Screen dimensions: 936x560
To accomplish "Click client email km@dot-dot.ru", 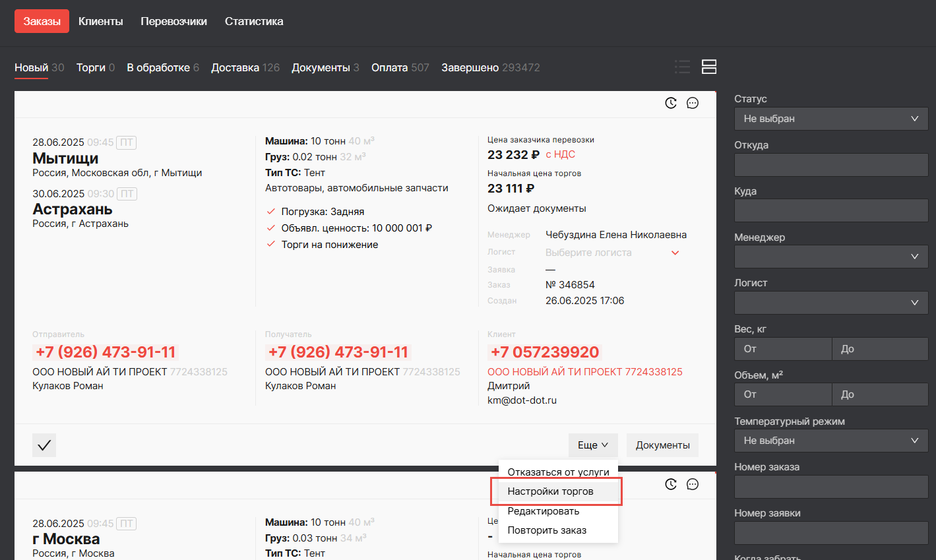I will point(522,400).
